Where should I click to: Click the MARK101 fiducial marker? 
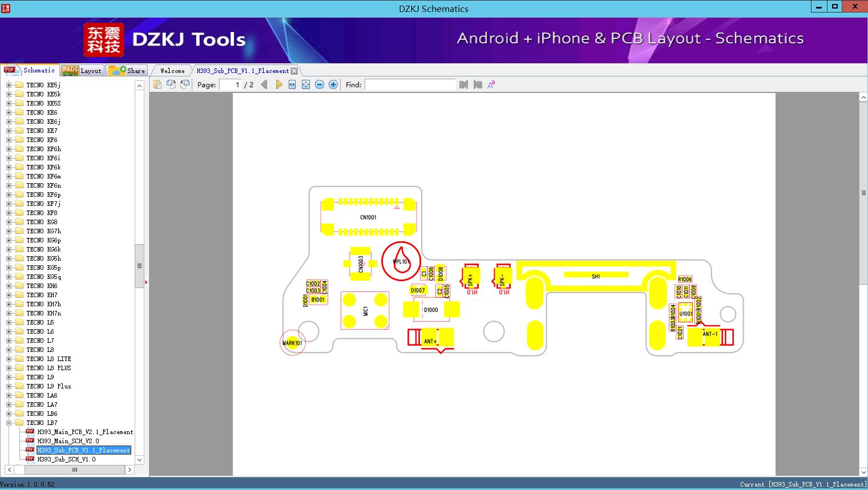pyautogui.click(x=292, y=343)
